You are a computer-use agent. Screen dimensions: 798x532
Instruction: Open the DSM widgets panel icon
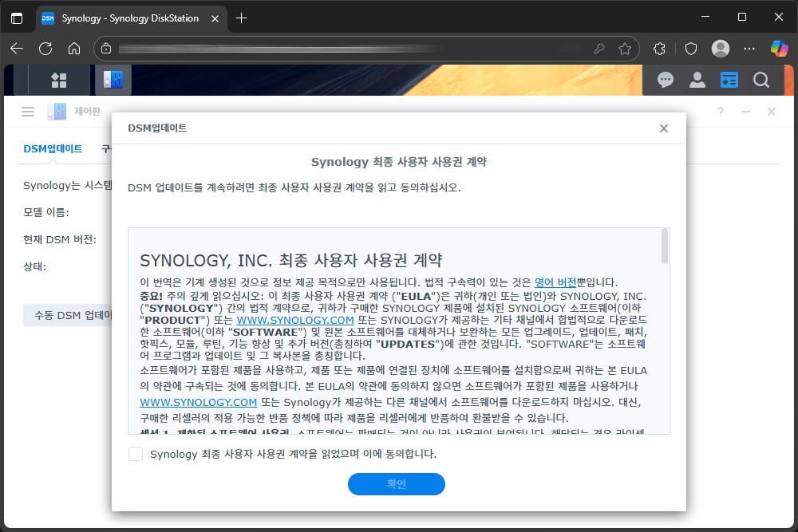tap(729, 80)
